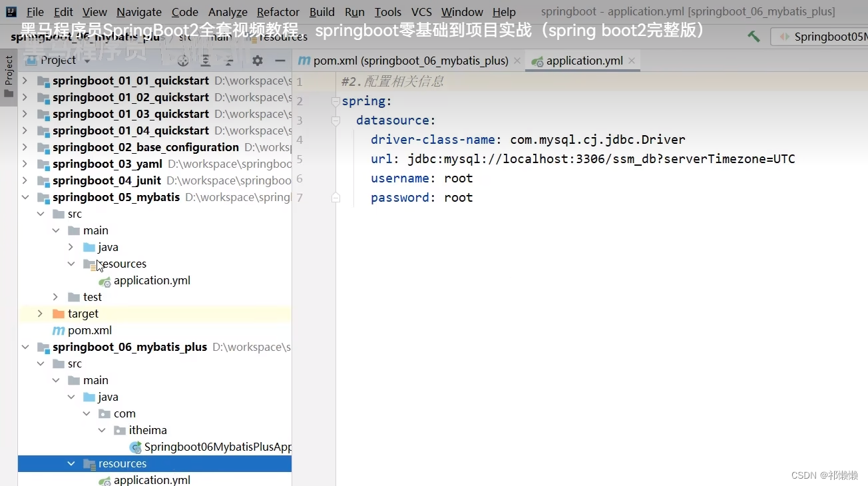Click the application.yml file icon under springboot_05 resources
868x486 pixels.
click(105, 280)
